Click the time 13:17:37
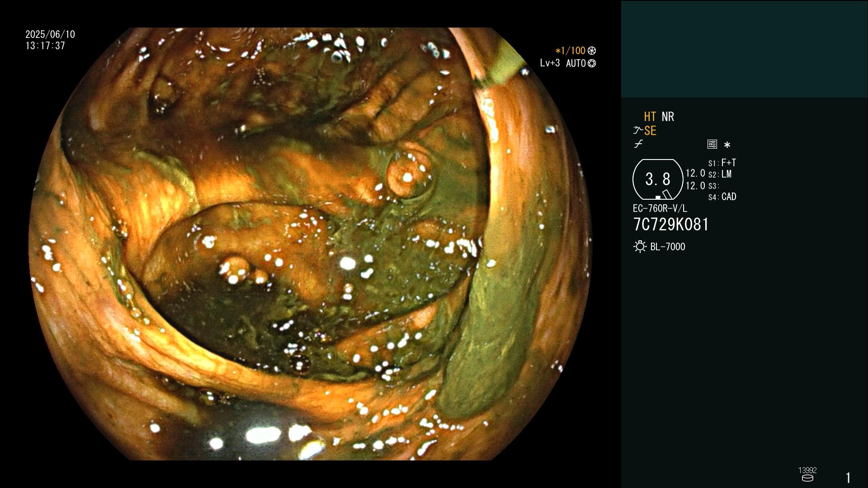This screenshot has width=868, height=488. click(45, 46)
